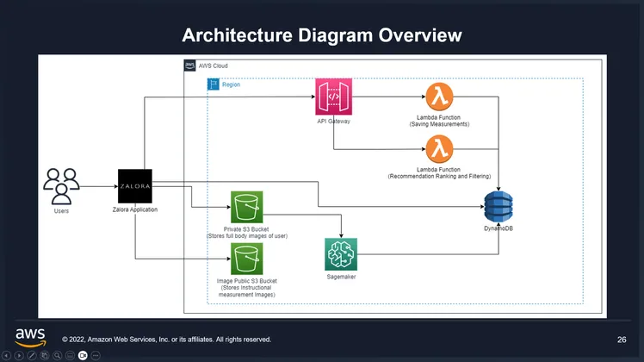
Task: Open more slideshow options ellipsis
Action: 96,355
